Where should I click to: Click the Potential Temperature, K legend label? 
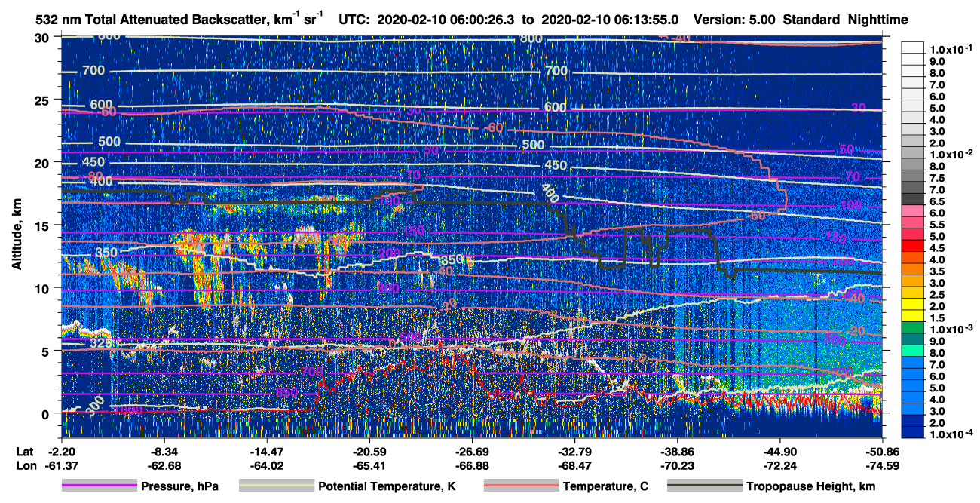click(x=387, y=487)
